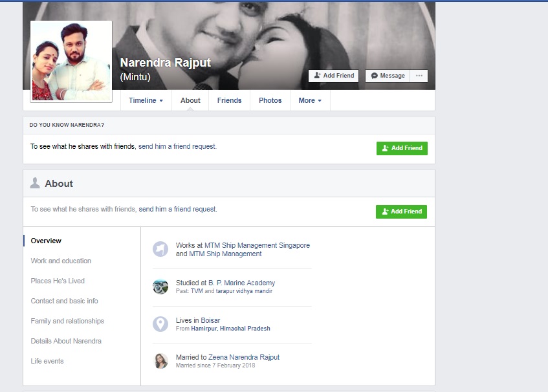Click the location pin icon beside Lives in

click(160, 324)
